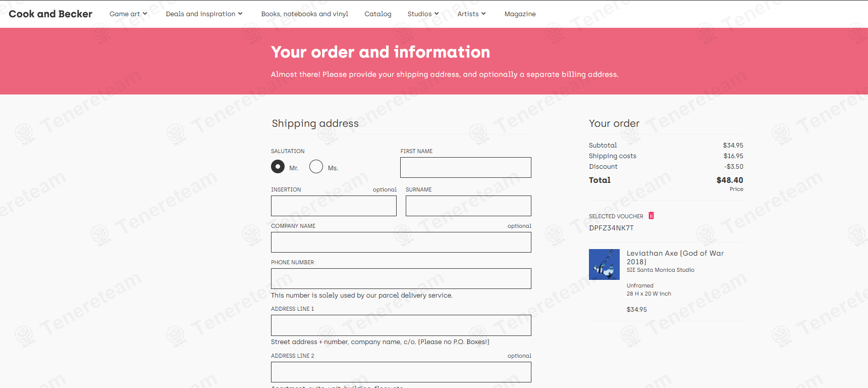Viewport: 868px width, 388px height.
Task: Click into the Phone Number field
Action: (x=401, y=279)
